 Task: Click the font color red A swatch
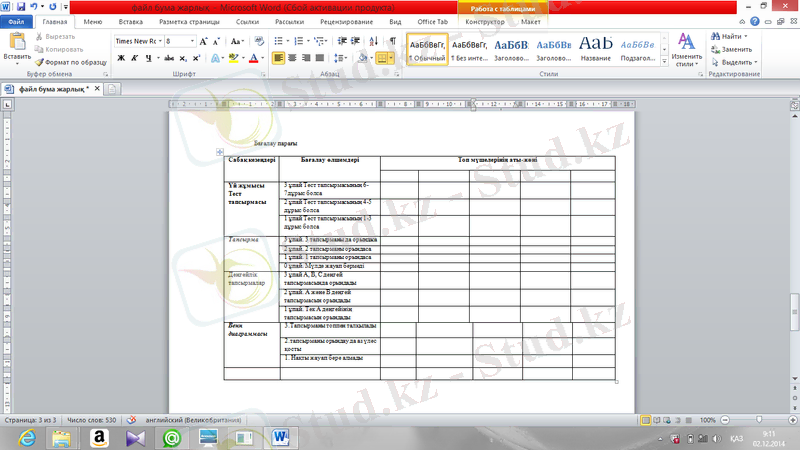(253, 58)
